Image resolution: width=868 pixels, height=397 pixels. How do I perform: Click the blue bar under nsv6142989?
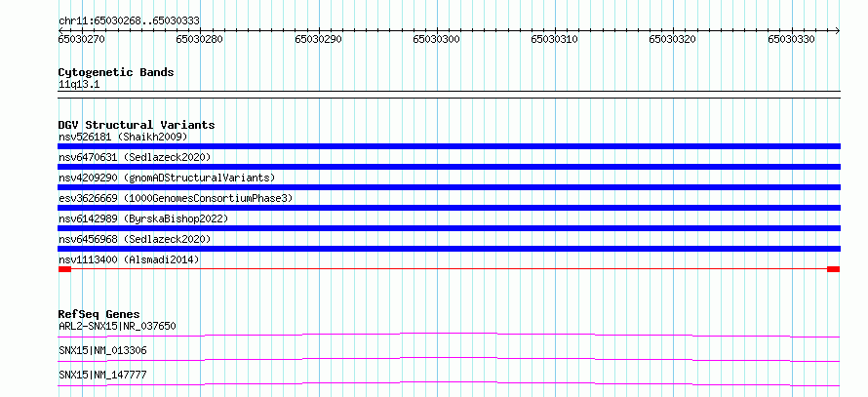pos(449,228)
